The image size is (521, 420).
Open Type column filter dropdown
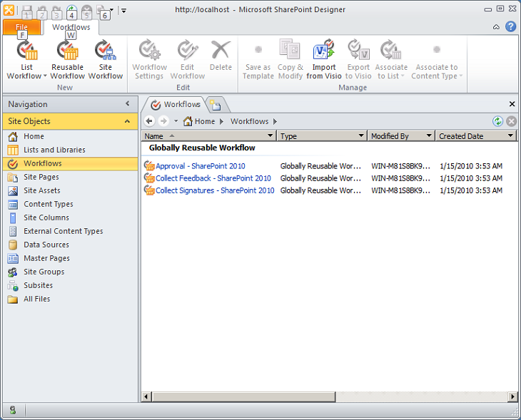(x=361, y=135)
